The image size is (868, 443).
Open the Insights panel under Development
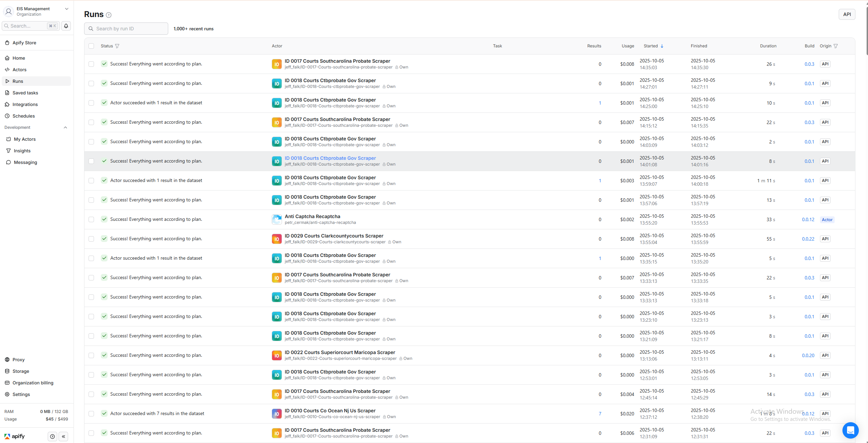click(x=22, y=151)
